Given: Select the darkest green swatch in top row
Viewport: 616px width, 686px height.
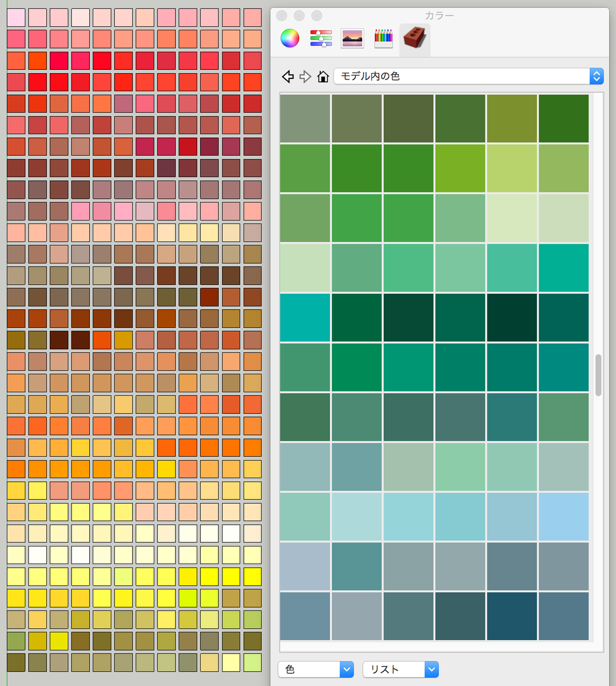Looking at the screenshot, I should click(x=563, y=118).
